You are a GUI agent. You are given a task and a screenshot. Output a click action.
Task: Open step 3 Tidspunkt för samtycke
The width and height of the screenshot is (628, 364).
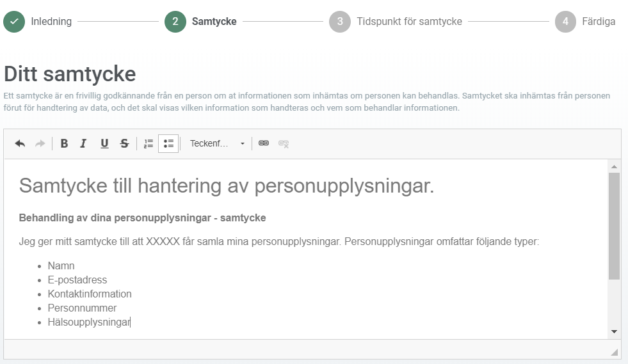click(x=395, y=22)
